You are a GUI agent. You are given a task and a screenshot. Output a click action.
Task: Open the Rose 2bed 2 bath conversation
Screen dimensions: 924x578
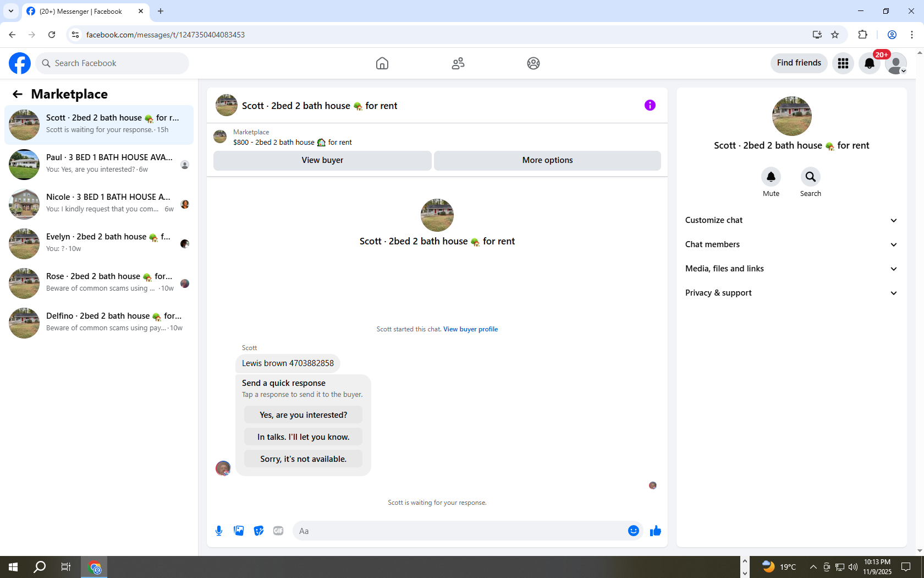pyautogui.click(x=99, y=283)
